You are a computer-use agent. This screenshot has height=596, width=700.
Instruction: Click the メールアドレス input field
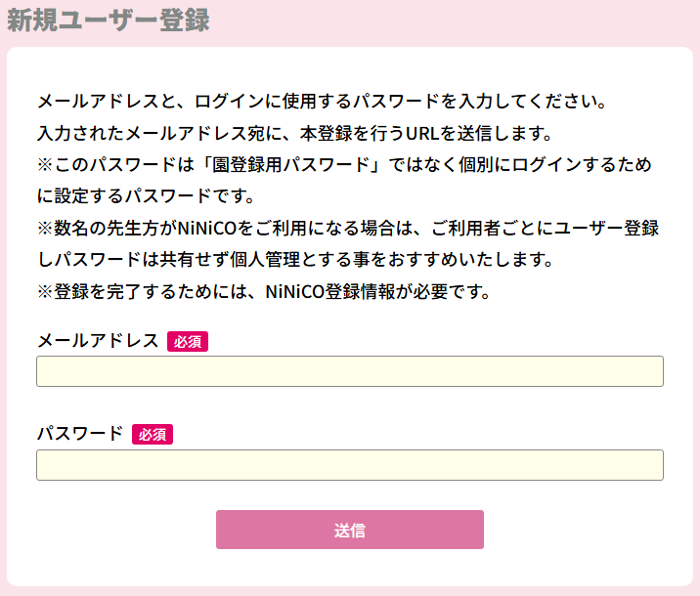[x=349, y=372]
